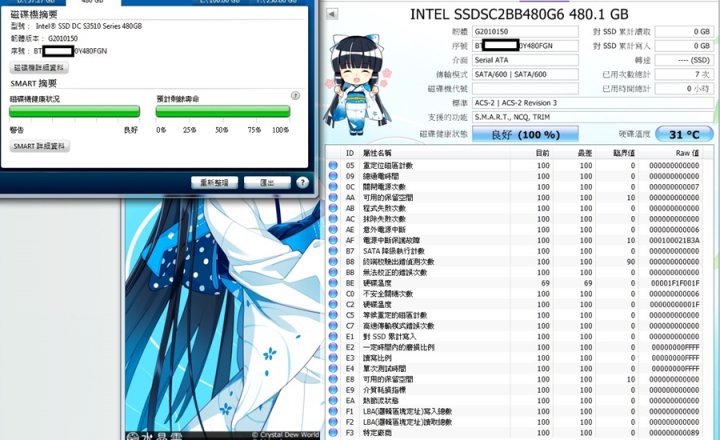
Task: Click the 31 °C temperature button
Action: 684,135
